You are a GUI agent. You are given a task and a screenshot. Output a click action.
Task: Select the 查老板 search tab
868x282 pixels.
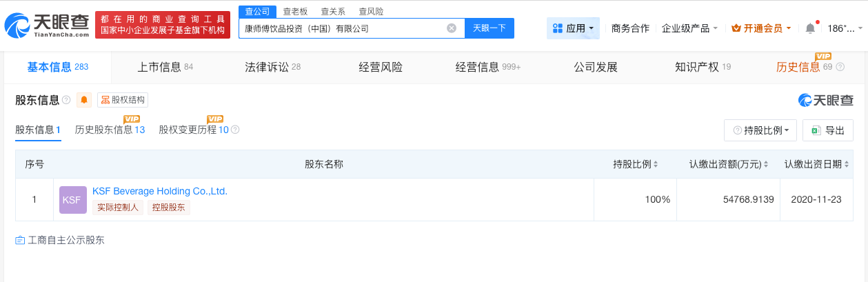pos(295,11)
